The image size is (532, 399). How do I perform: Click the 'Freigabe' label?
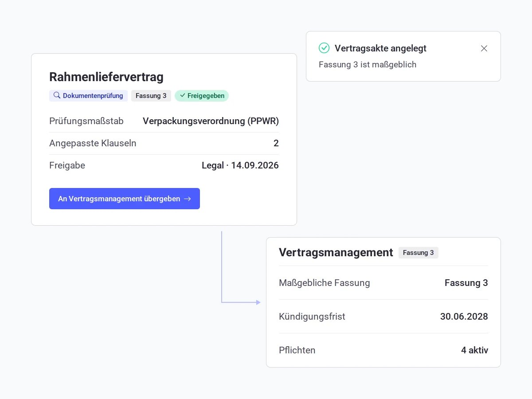(67, 165)
